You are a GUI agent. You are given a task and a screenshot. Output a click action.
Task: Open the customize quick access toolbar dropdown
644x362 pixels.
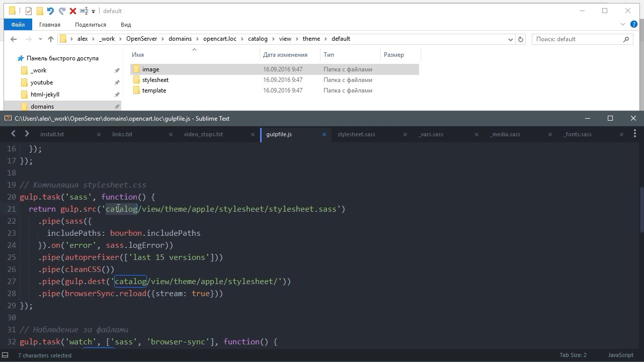tap(94, 12)
